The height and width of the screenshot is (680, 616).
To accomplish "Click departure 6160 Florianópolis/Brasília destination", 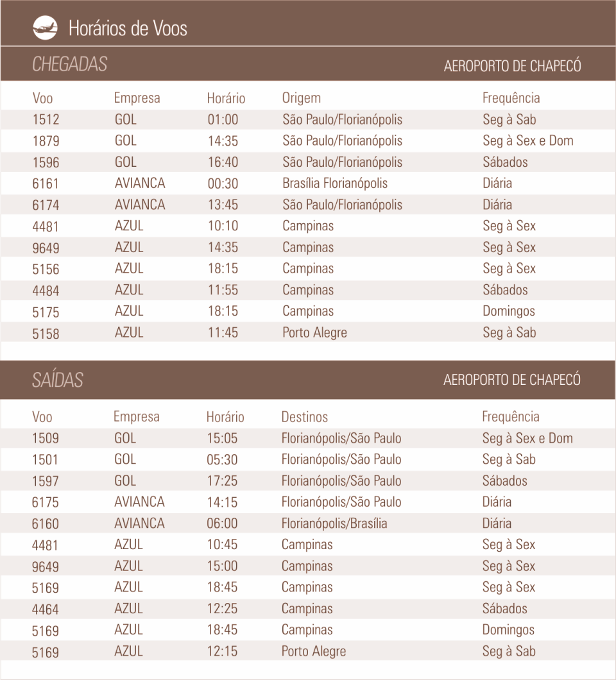I will coord(334,523).
